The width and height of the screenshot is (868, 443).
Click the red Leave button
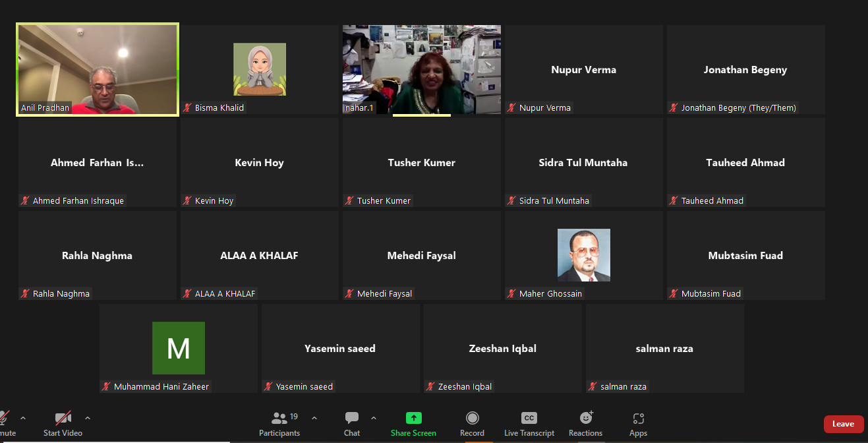(843, 424)
